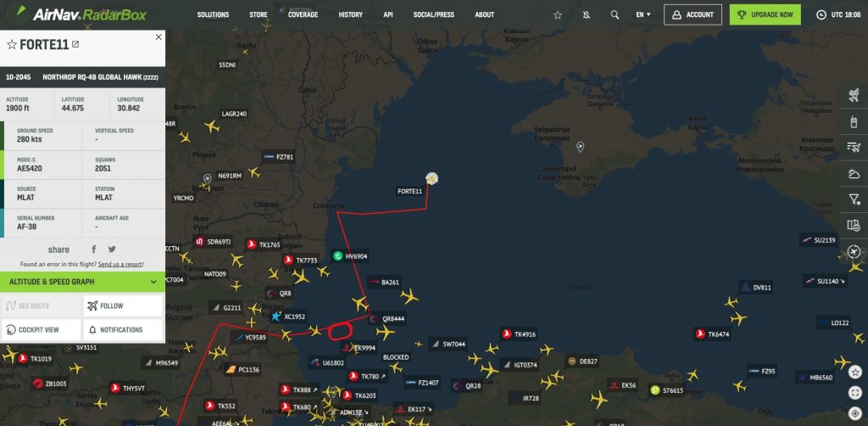
Task: Select the LO122 flight label
Action: (833, 322)
